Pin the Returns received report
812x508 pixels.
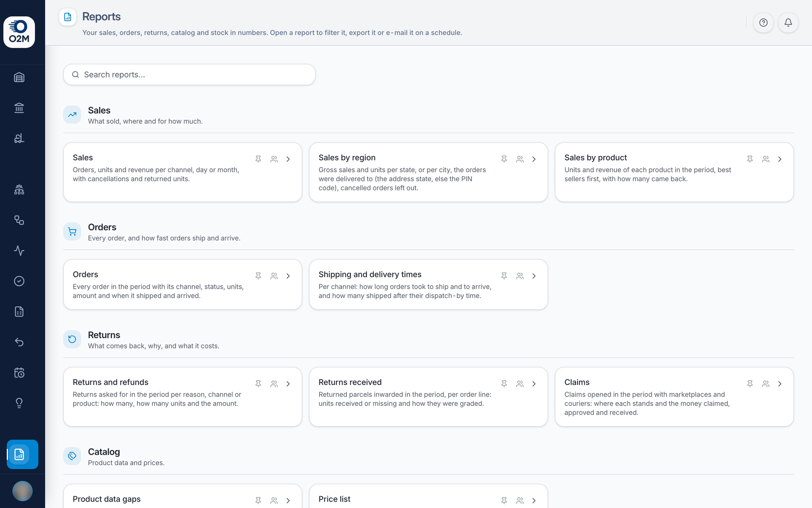click(504, 384)
